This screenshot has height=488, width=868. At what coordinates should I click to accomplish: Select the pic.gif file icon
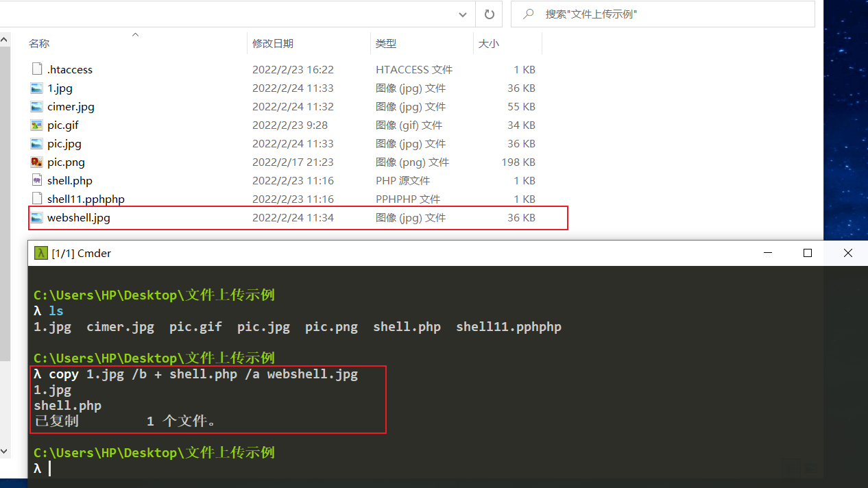37,125
